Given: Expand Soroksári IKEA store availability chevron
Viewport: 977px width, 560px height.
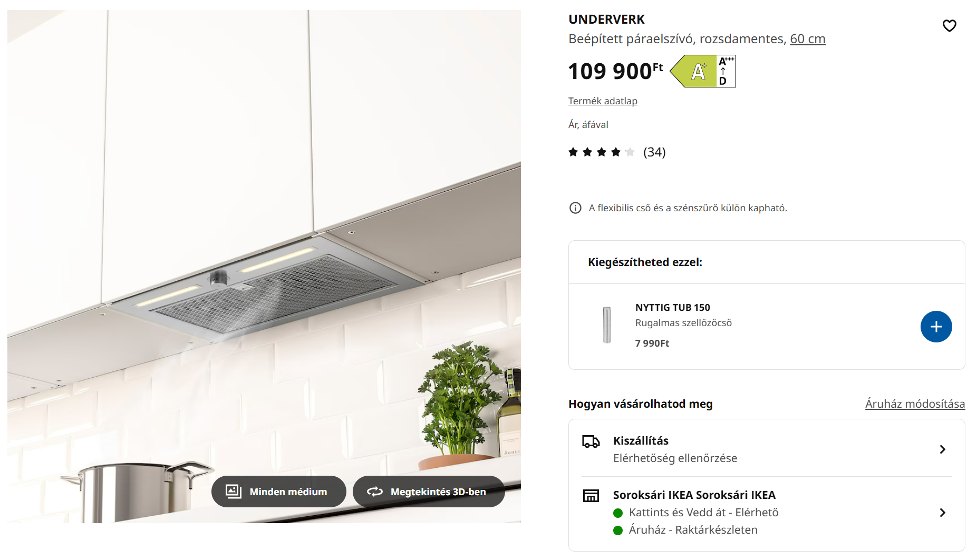Looking at the screenshot, I should click(x=942, y=513).
